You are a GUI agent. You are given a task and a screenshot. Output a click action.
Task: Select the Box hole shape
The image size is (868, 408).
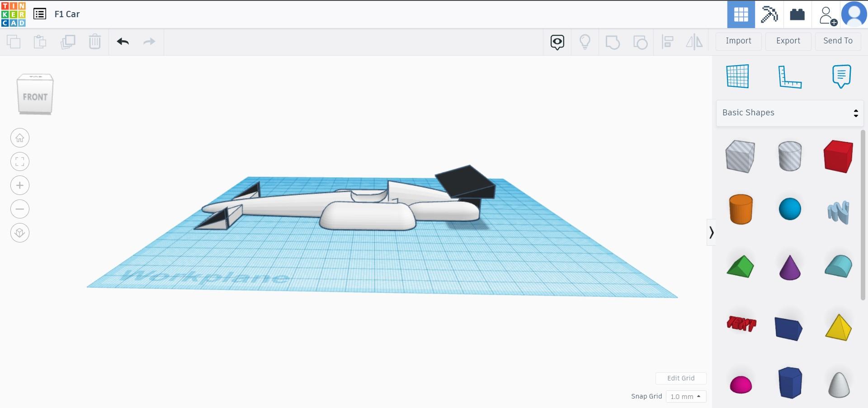point(740,157)
